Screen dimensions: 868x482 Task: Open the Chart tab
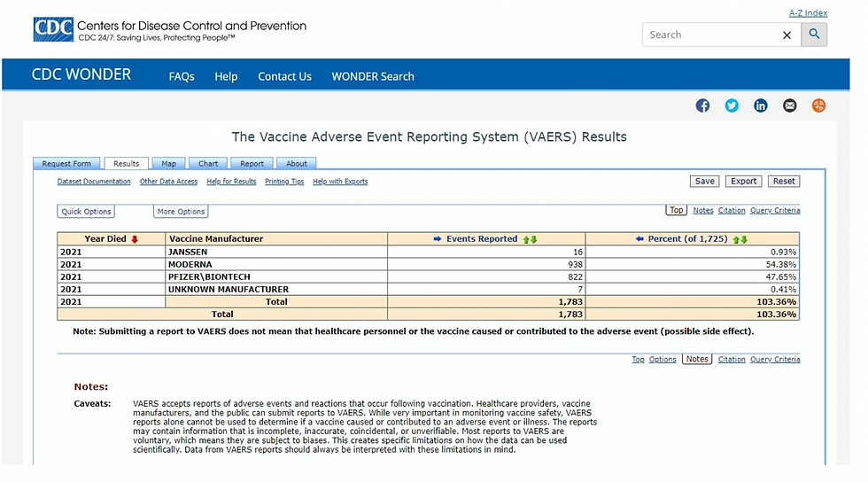tap(208, 163)
